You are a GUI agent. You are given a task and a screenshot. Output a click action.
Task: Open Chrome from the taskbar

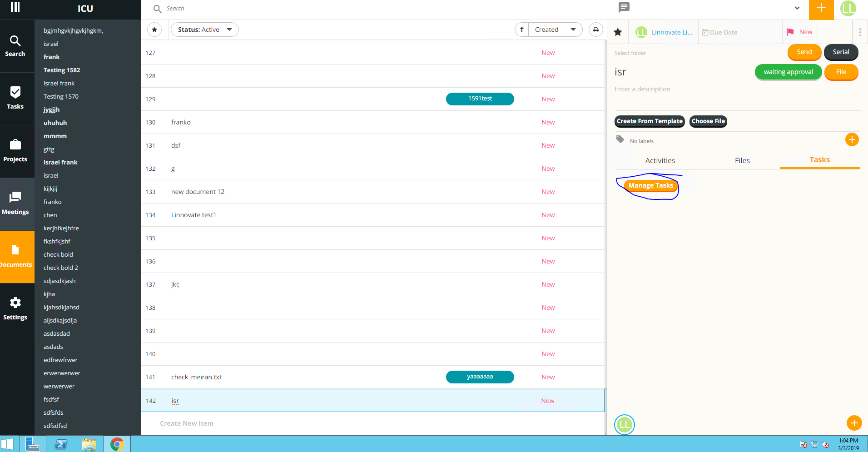pos(117,444)
